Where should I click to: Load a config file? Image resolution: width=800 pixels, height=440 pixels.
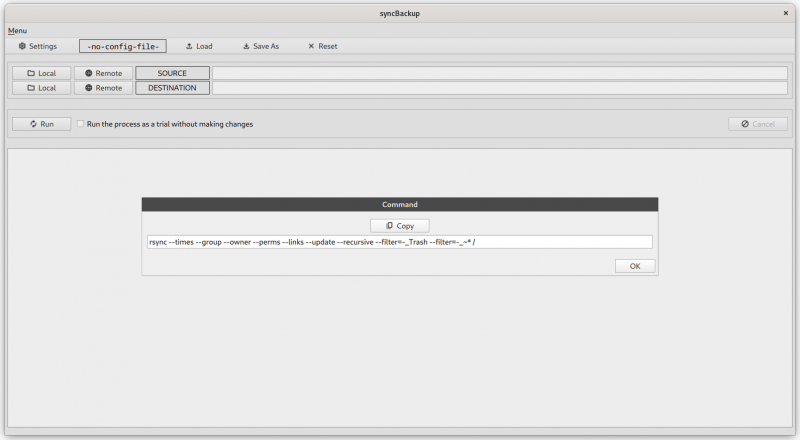pyautogui.click(x=199, y=46)
